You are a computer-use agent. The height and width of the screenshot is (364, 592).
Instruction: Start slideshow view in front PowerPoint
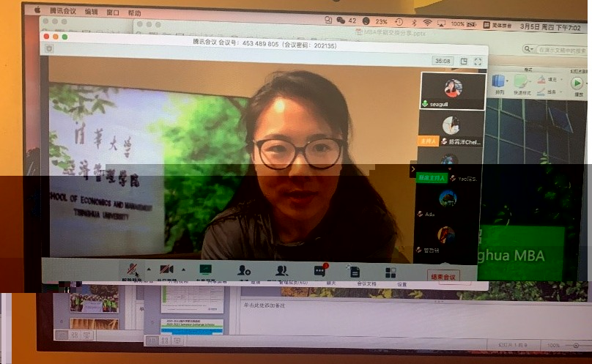pos(177,341)
